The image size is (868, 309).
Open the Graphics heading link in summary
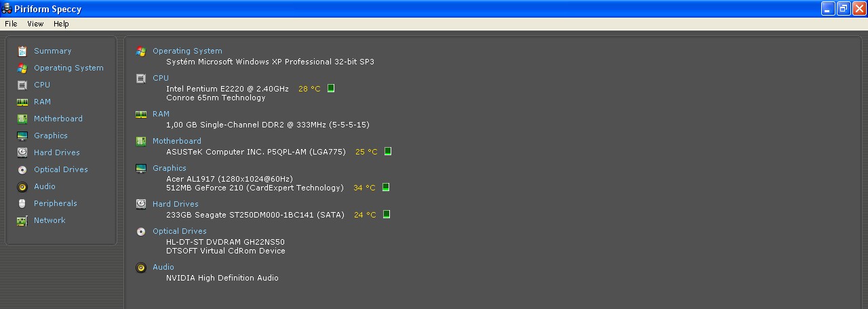tap(170, 168)
